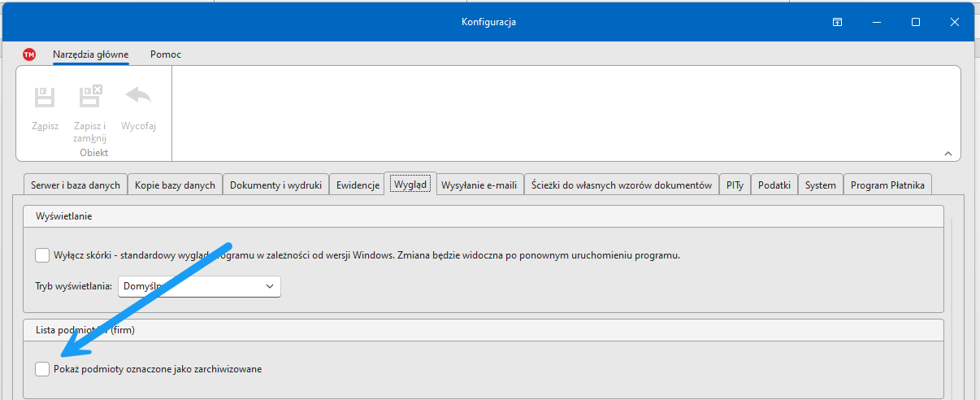
Task: Open the Pomoc menu
Action: pos(166,54)
